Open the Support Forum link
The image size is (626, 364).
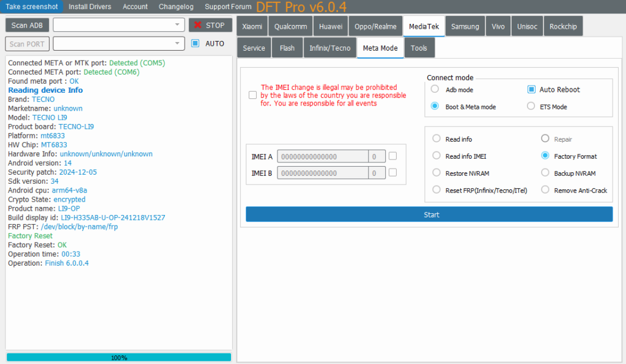point(228,6)
